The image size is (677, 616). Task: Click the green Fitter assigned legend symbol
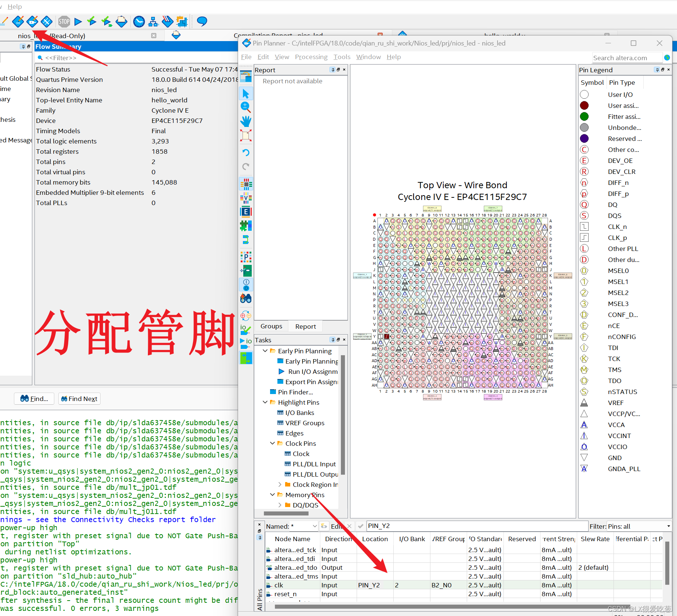tap(584, 116)
